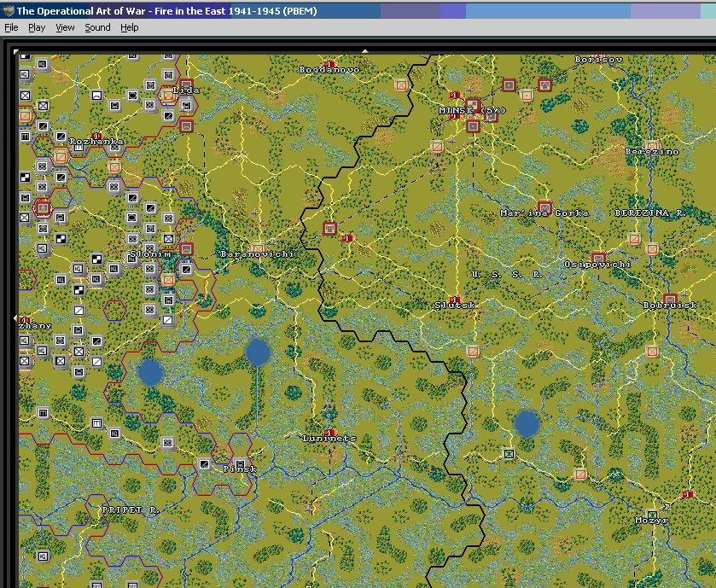Image resolution: width=716 pixels, height=588 pixels.
Task: Click the left-edge map scroll arrow
Action: pyautogui.click(x=16, y=317)
